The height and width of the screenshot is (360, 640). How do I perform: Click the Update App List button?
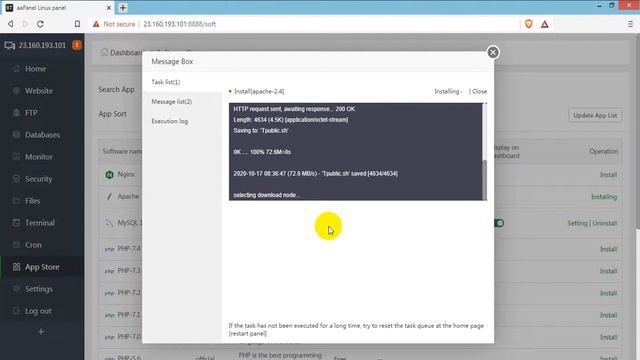point(595,116)
